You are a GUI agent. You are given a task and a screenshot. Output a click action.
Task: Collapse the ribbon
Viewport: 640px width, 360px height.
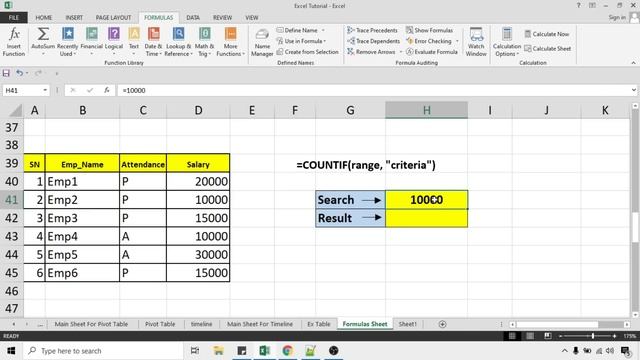coord(633,63)
